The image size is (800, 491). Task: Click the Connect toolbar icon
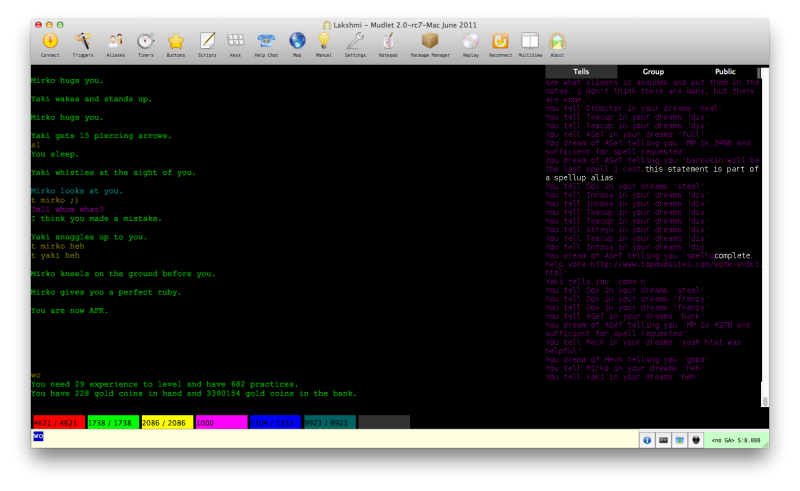pos(50,42)
